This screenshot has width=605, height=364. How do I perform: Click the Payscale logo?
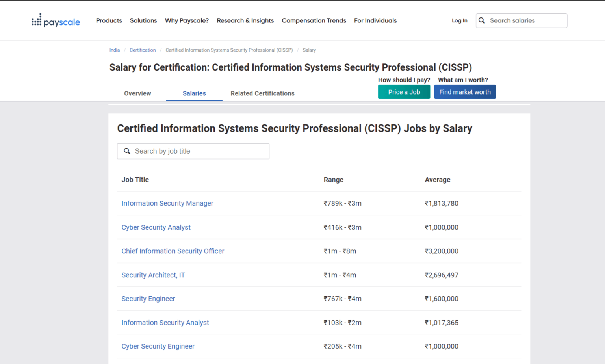(56, 20)
